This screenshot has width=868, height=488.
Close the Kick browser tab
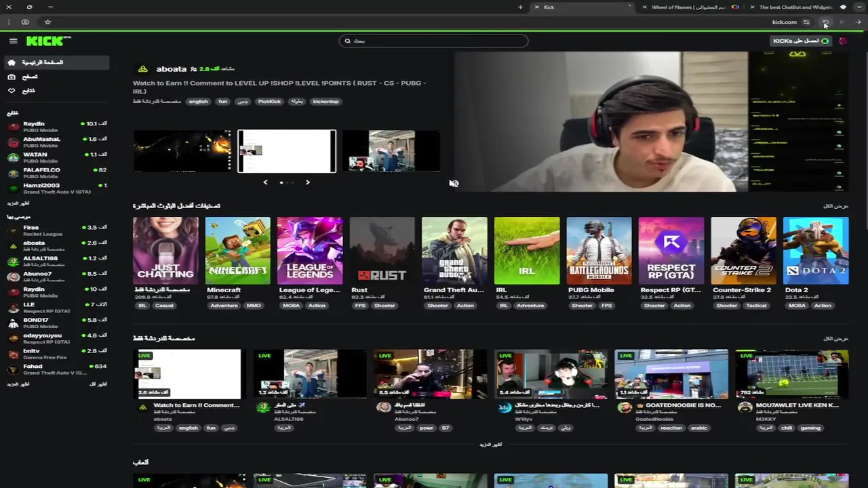point(536,7)
